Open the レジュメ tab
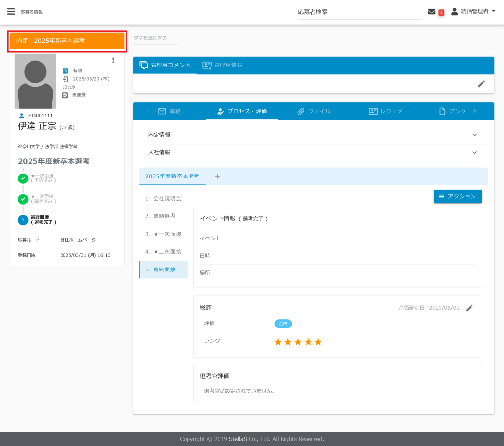This screenshot has height=446, width=504. (x=385, y=111)
